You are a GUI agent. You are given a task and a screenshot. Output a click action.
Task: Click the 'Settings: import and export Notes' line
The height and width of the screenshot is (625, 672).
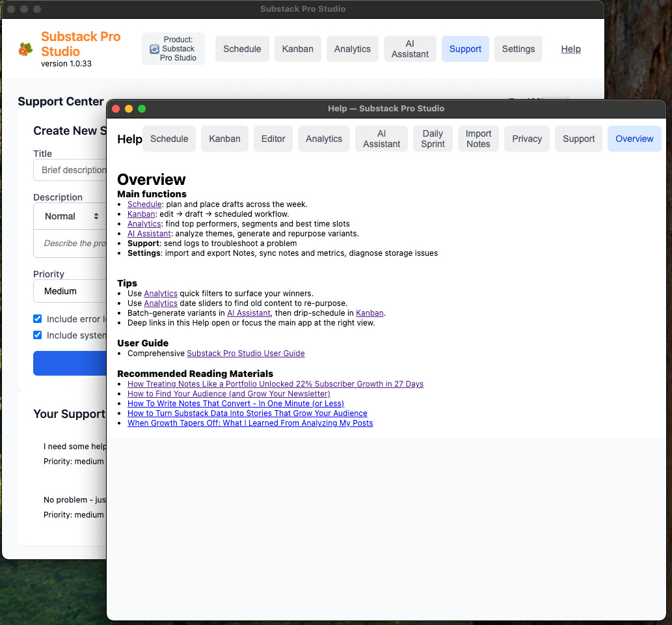[x=282, y=253]
